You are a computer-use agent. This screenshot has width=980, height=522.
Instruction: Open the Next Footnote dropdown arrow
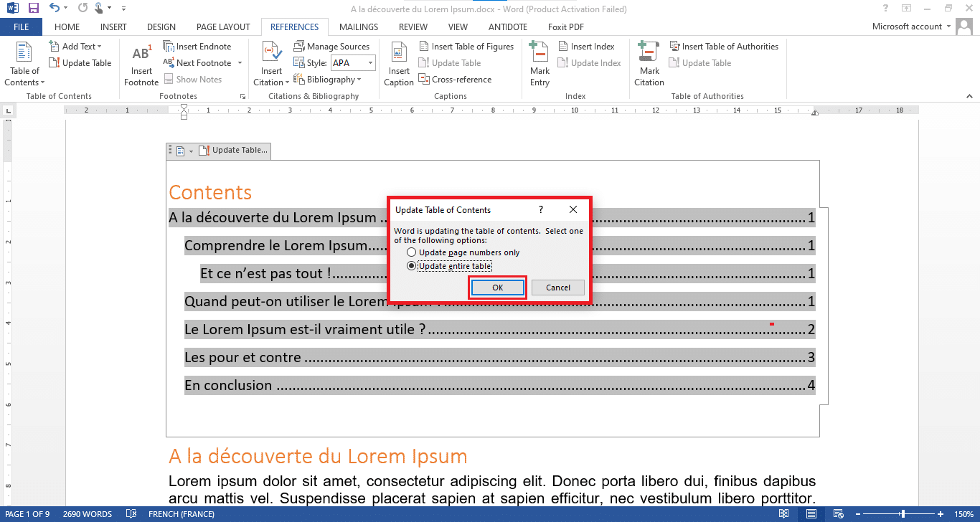tap(240, 63)
